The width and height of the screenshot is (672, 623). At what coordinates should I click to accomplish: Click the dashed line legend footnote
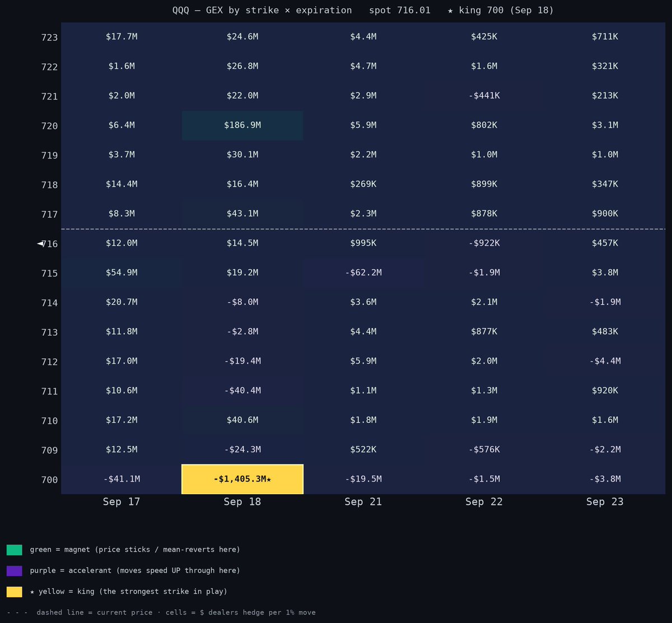click(x=161, y=613)
